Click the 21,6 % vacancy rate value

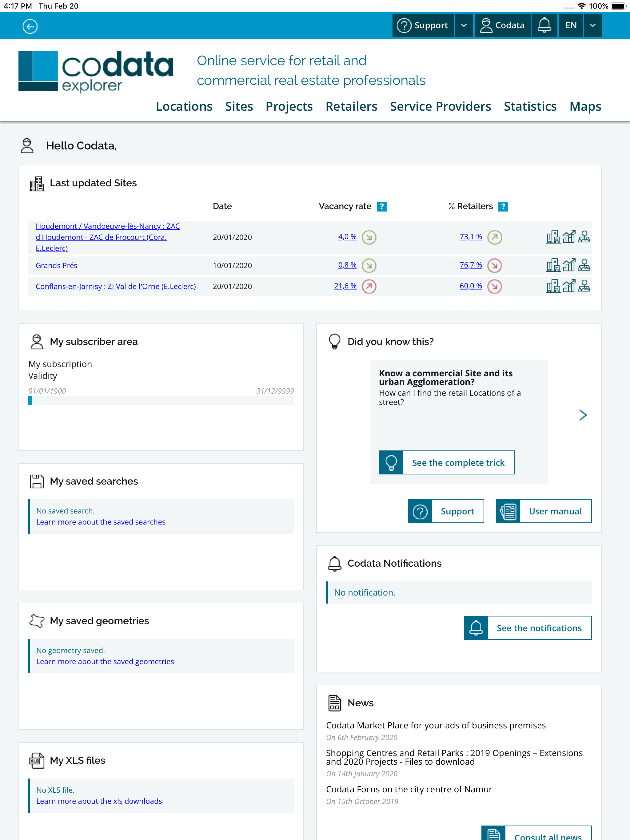(345, 286)
